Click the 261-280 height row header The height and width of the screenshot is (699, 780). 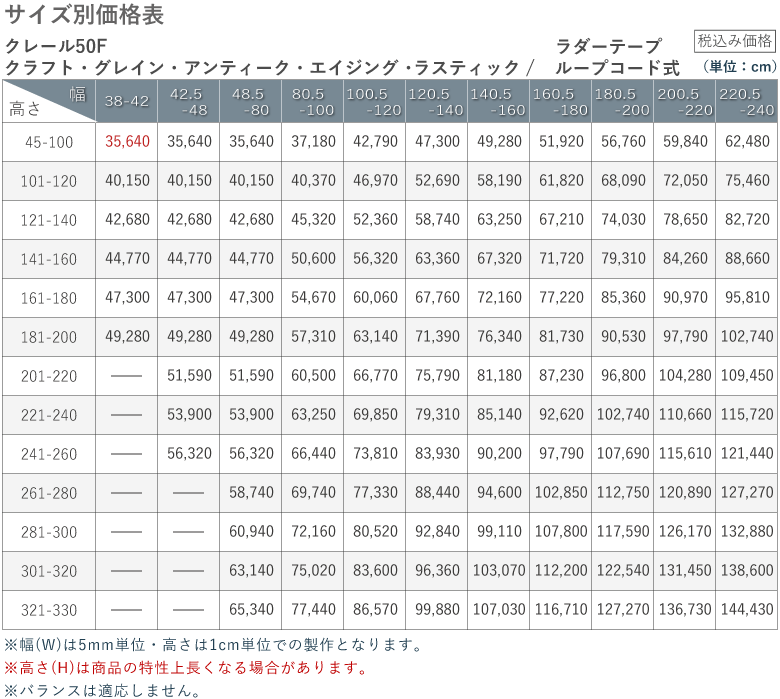[x=49, y=493]
